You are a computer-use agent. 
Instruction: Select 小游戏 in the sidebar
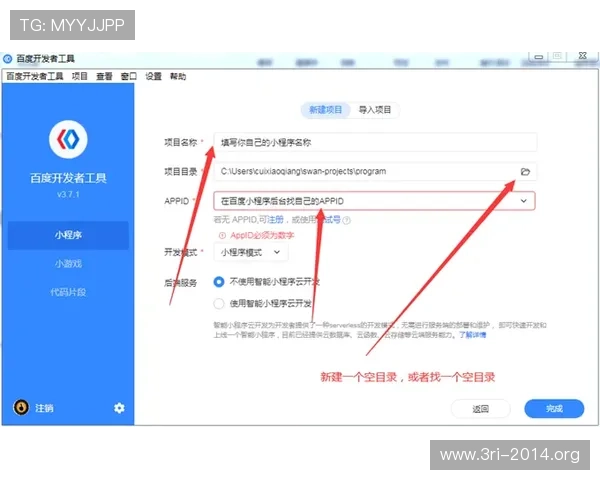(x=68, y=264)
